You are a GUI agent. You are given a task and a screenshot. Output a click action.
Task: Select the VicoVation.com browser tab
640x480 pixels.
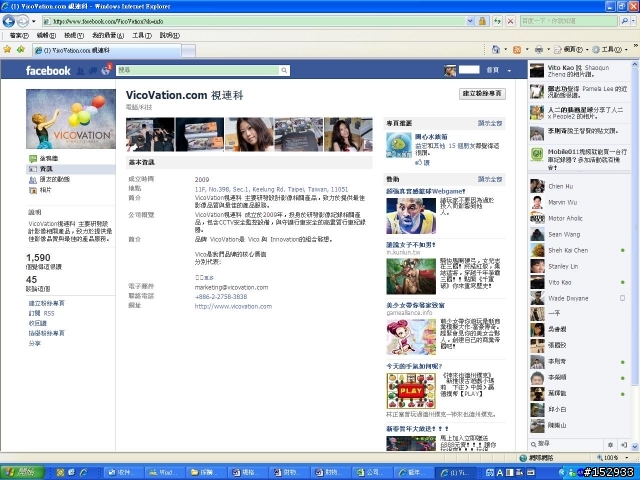(x=107, y=51)
